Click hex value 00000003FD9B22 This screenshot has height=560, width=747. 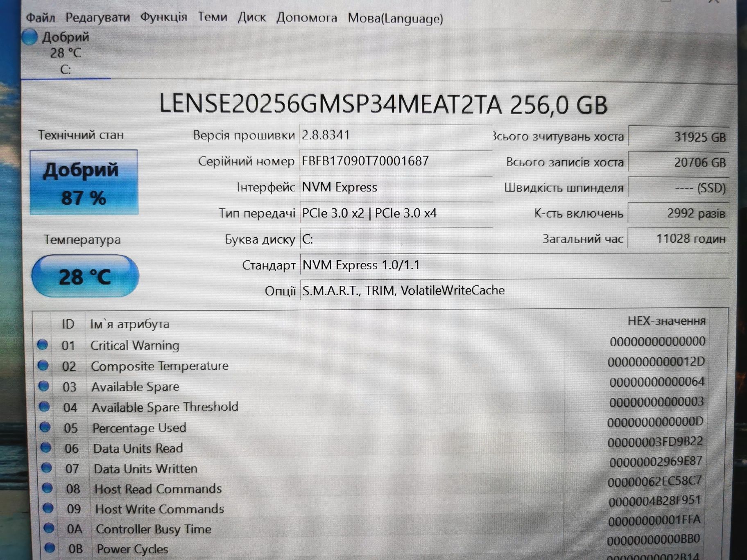pos(655,442)
